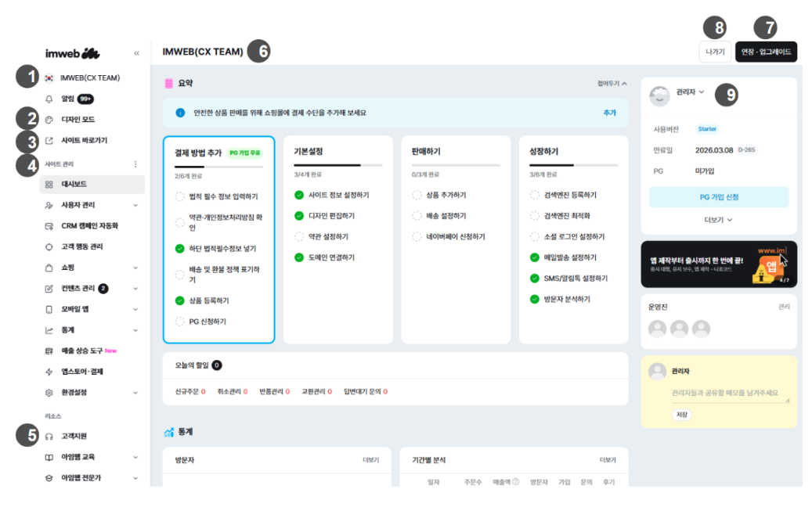Toggle 하단 법적필수정보 넣기 checkmark
This screenshot has height=507, width=812.
(179, 249)
